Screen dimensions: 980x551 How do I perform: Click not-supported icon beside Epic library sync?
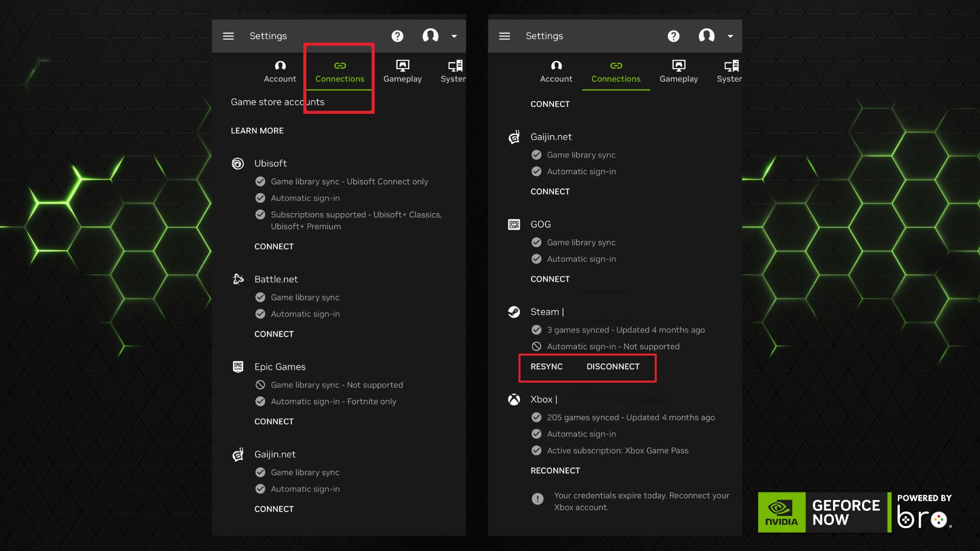pos(260,385)
